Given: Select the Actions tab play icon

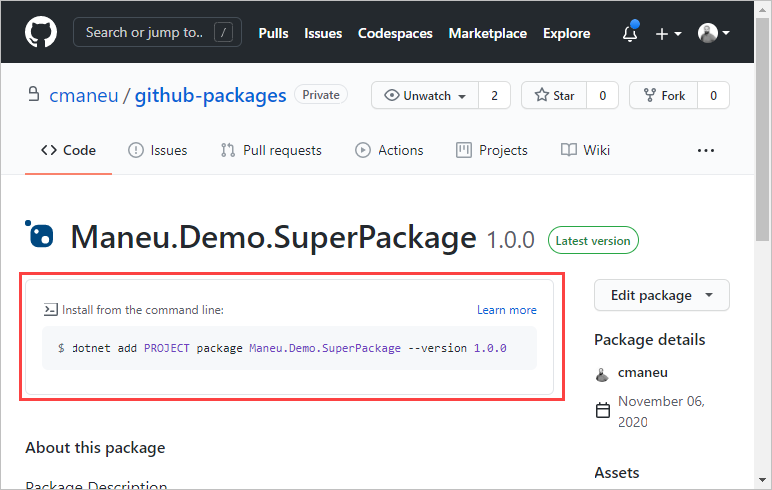Looking at the screenshot, I should (x=363, y=150).
